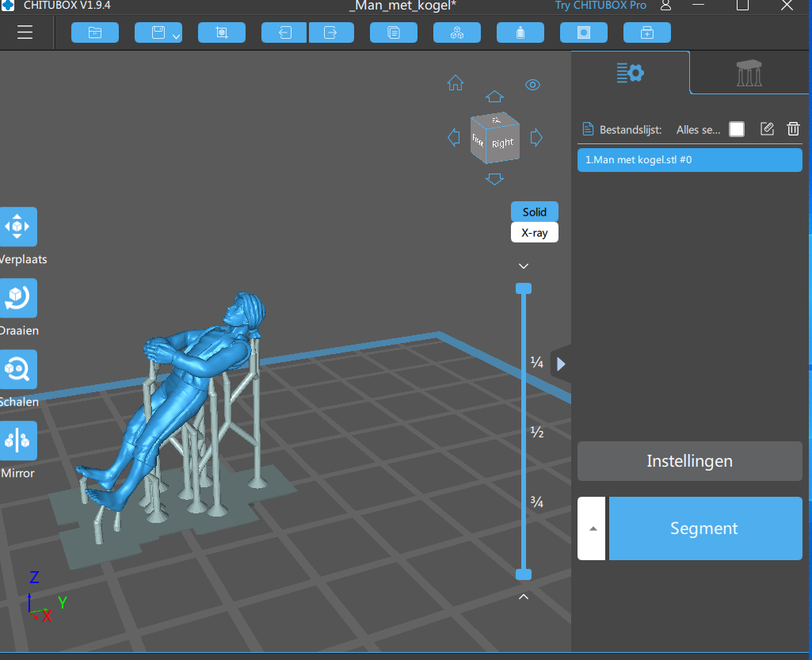Check the Alles selecteren checkbox
The height and width of the screenshot is (660, 812).
737,129
